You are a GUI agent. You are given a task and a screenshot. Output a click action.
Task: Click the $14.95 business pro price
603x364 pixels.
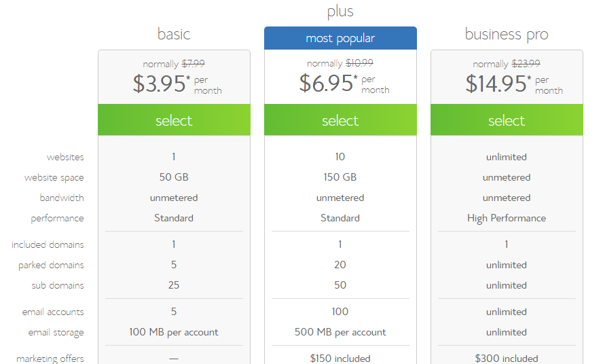(498, 84)
